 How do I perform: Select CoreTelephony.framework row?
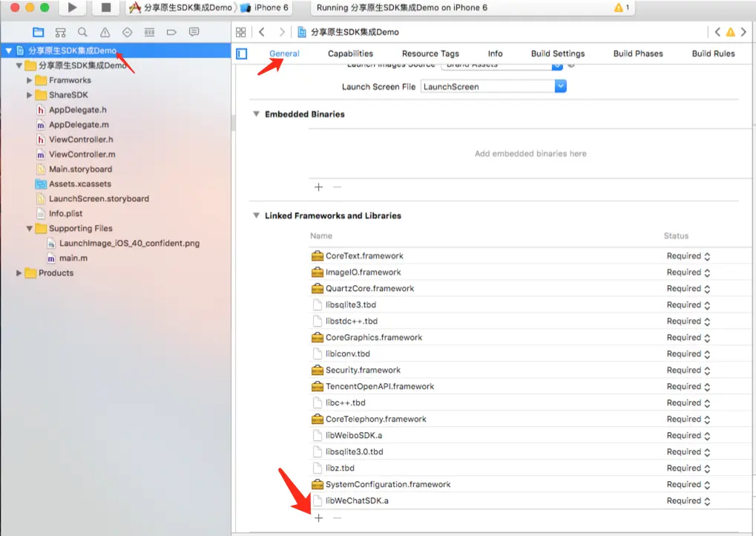coord(530,419)
